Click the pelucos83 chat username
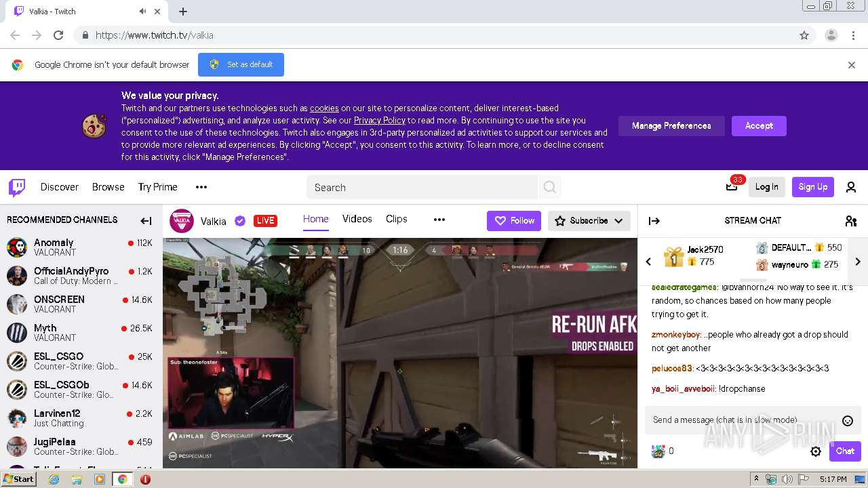868x488 pixels. click(x=672, y=369)
